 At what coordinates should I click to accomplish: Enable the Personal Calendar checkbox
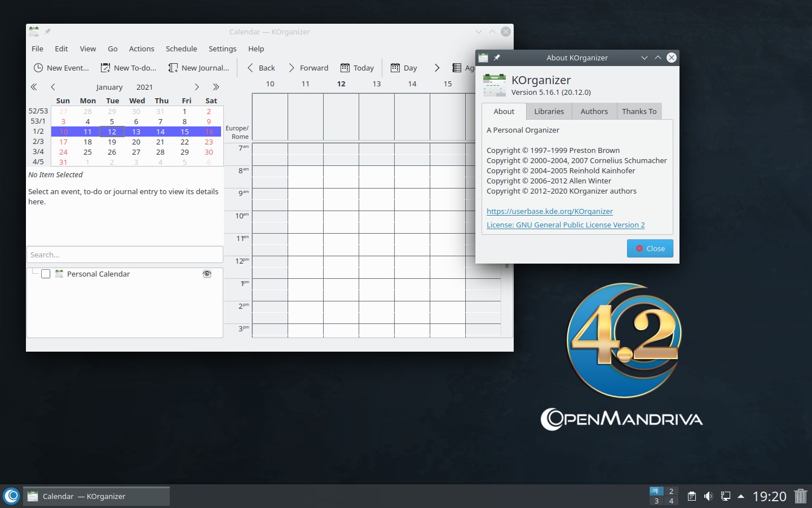tap(46, 274)
